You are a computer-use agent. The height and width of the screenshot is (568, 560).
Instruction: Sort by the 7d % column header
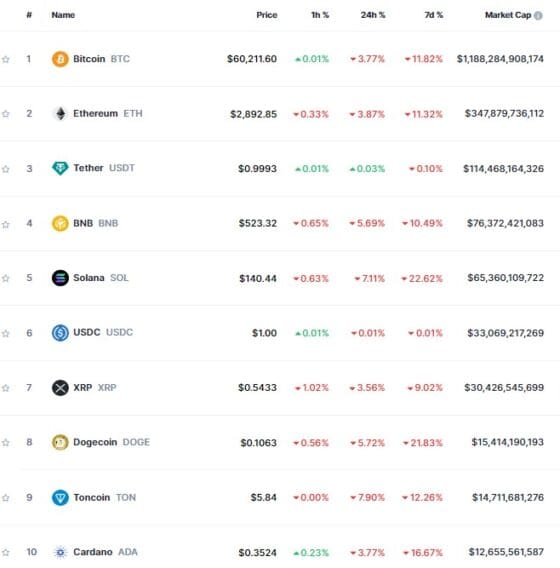[434, 15]
